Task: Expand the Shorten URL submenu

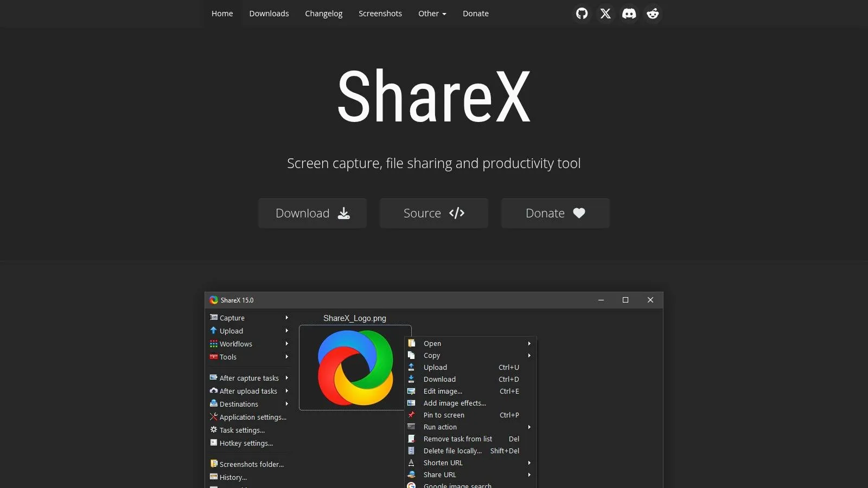Action: click(x=529, y=463)
